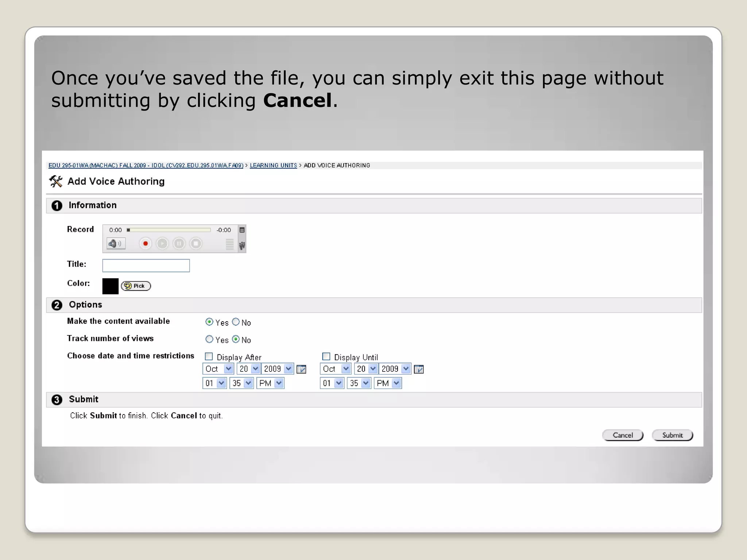Open Display Until day dropdown
747x560 pixels.
pos(366,369)
